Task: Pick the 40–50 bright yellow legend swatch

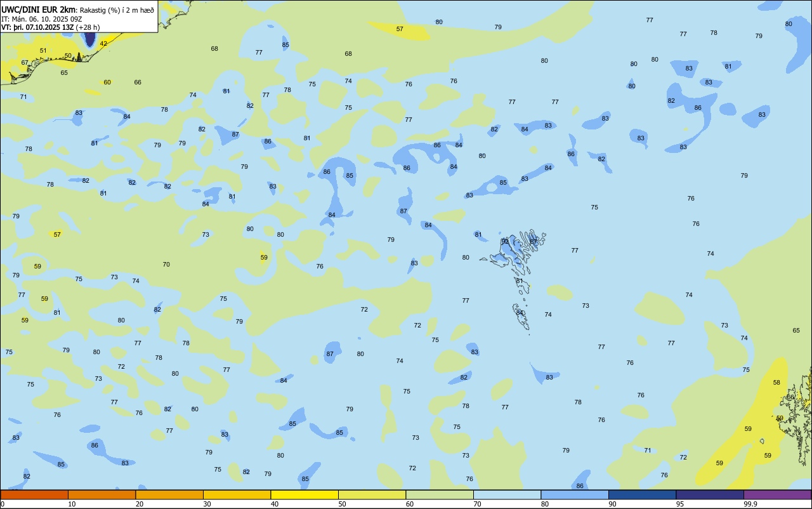Action: pyautogui.click(x=304, y=494)
